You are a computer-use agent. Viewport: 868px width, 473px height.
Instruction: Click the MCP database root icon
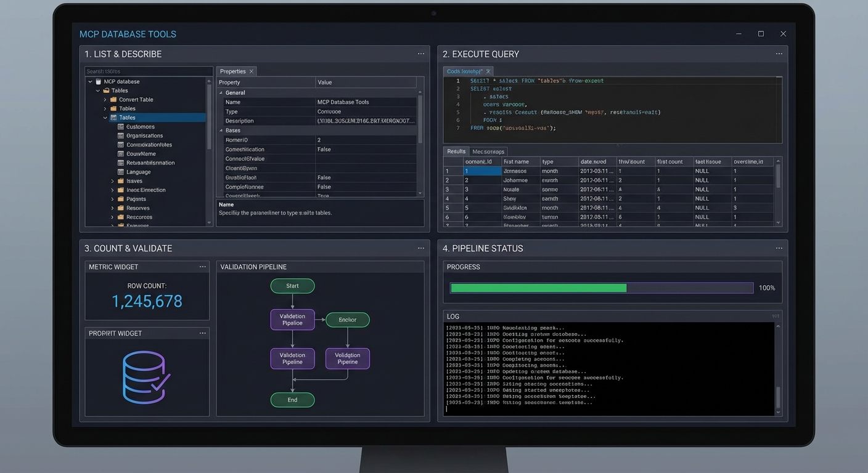coord(98,81)
